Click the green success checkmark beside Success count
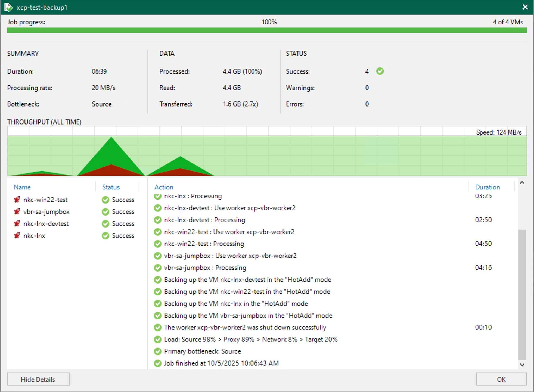Screen dimensions: 534x392 (380, 71)
